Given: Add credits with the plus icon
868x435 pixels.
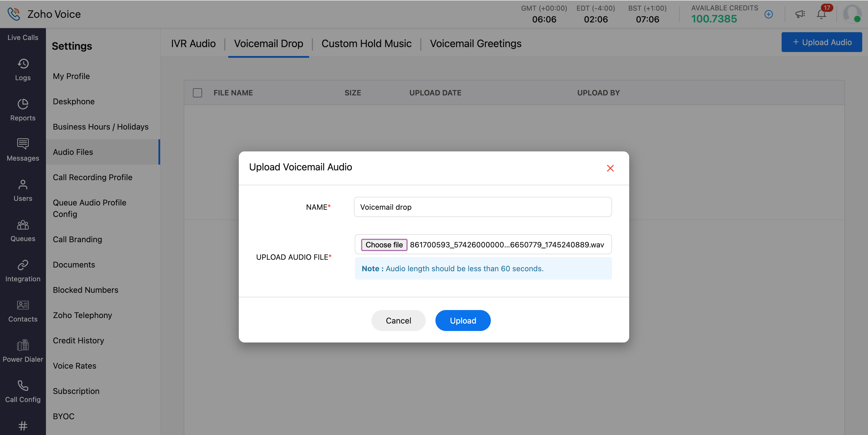Looking at the screenshot, I should point(768,14).
